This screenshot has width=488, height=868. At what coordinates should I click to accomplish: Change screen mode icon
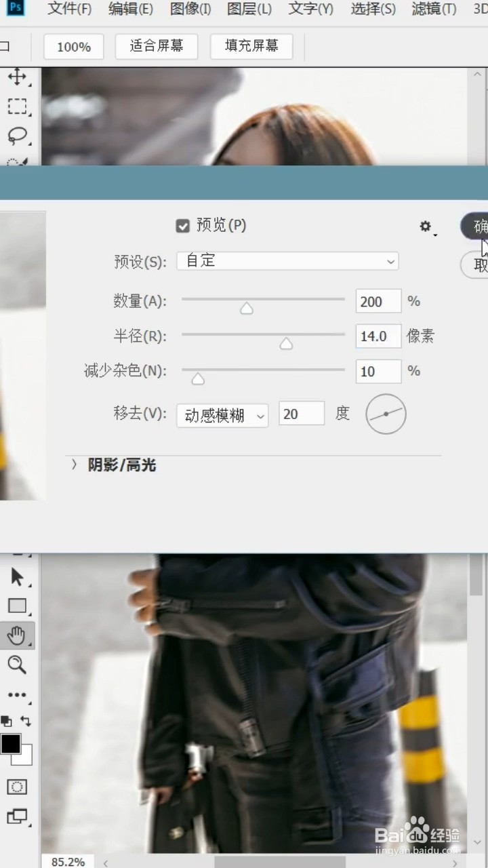pos(17,816)
